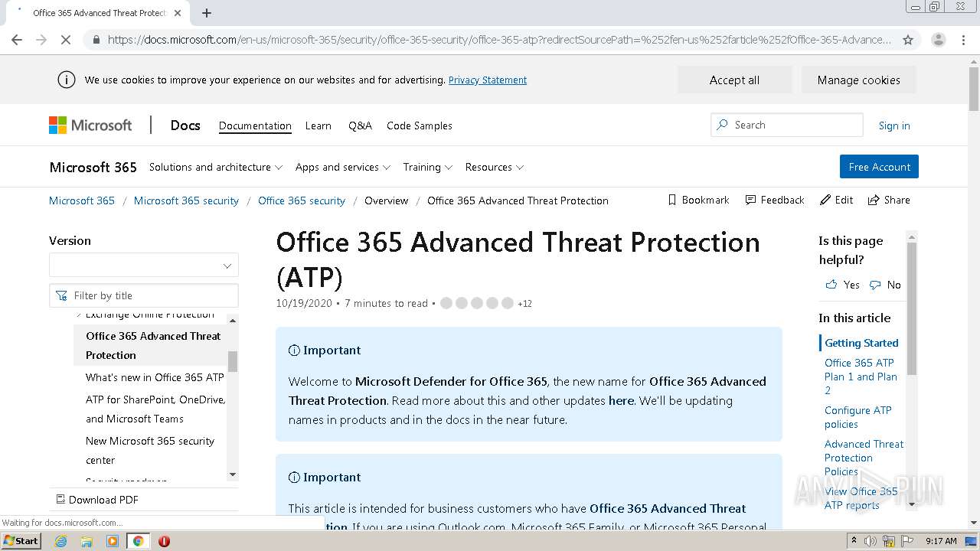Open the Privacy Statement link
This screenshot has width=980, height=551.
[x=488, y=80]
